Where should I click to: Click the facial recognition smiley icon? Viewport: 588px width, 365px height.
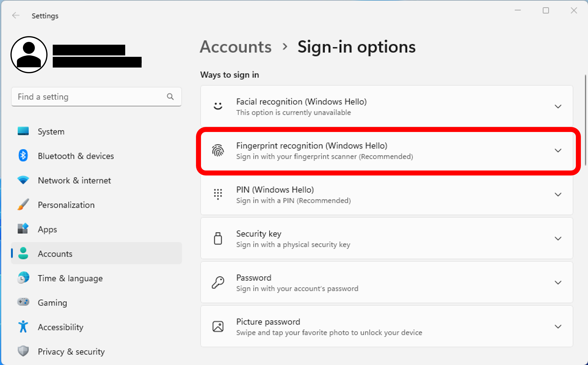tap(218, 106)
